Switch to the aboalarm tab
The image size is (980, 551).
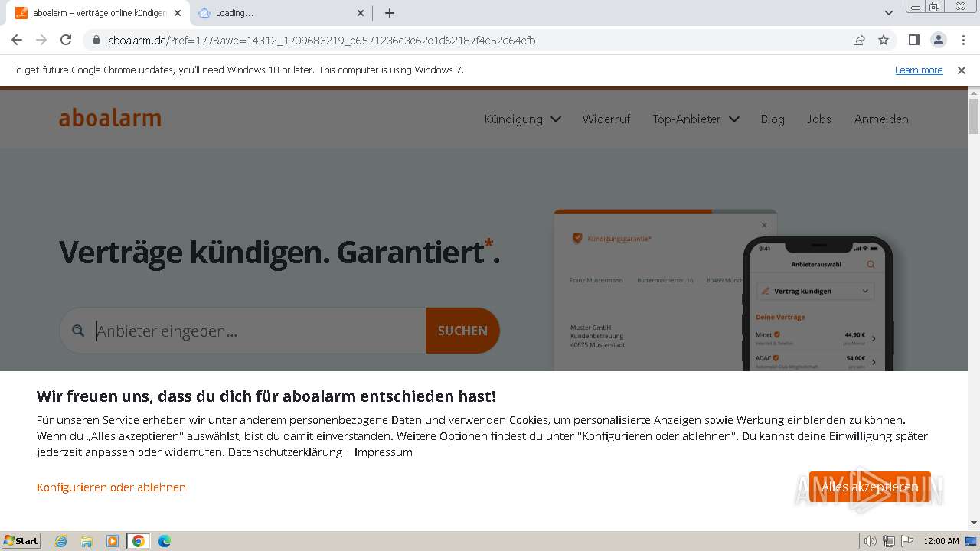[x=97, y=13]
